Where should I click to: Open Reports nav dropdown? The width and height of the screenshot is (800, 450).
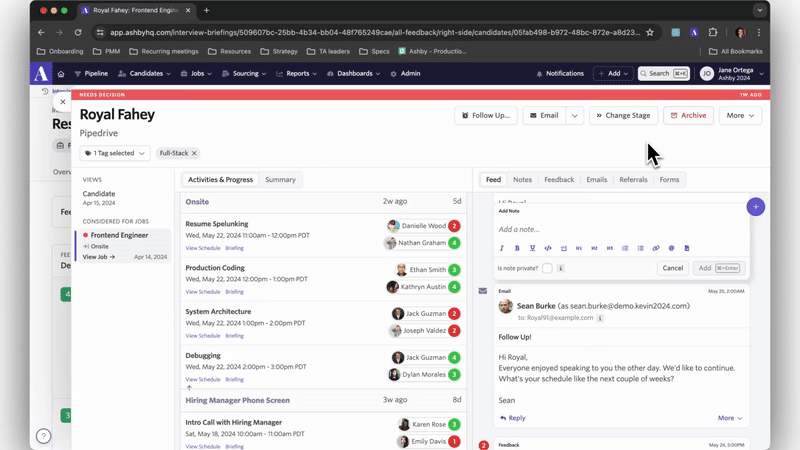point(296,73)
